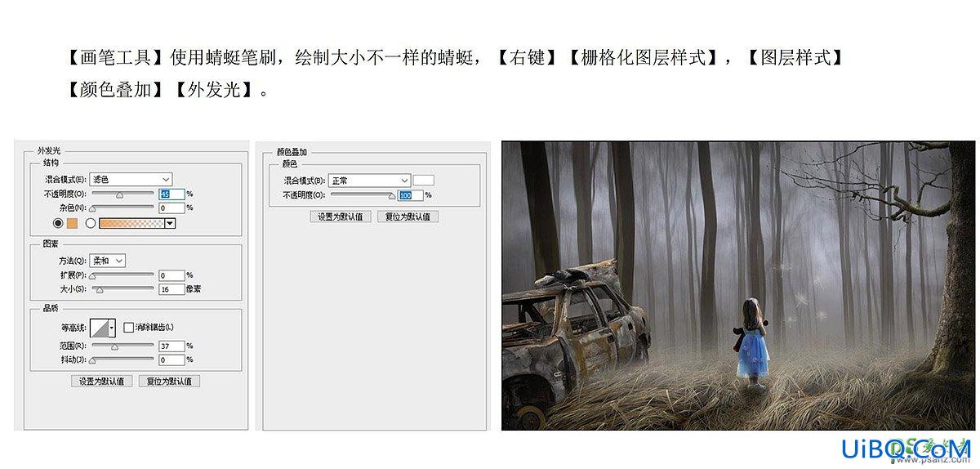Image resolution: width=980 pixels, height=469 pixels.
Task: Click the 结构 section label
Action: click(50, 163)
